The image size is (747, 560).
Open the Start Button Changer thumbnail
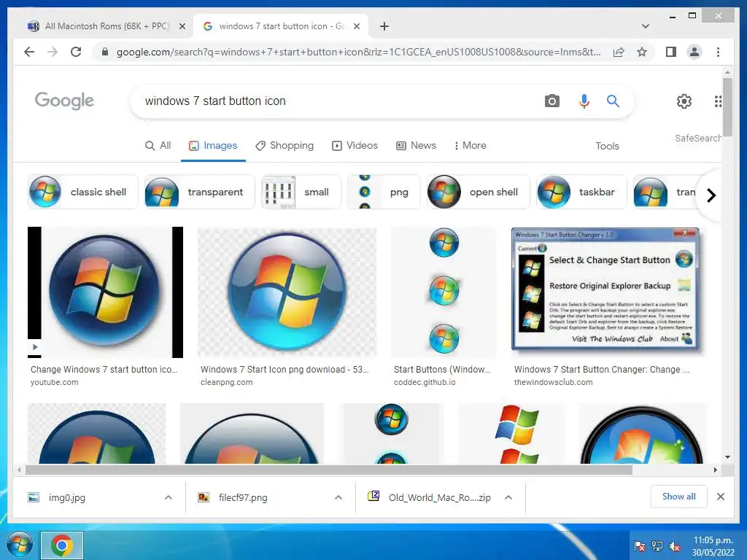pyautogui.click(x=605, y=289)
